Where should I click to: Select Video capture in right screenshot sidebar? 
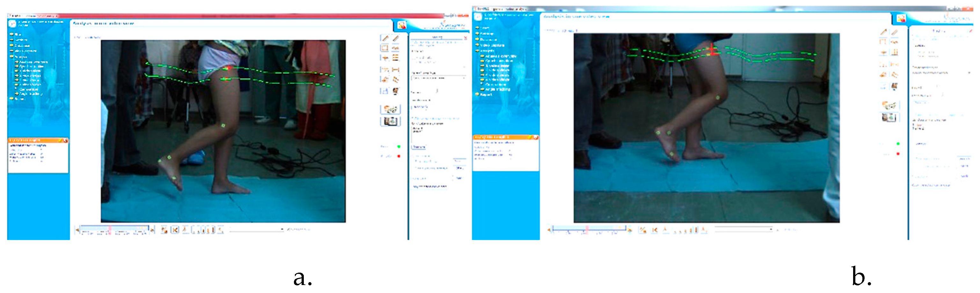point(492,45)
